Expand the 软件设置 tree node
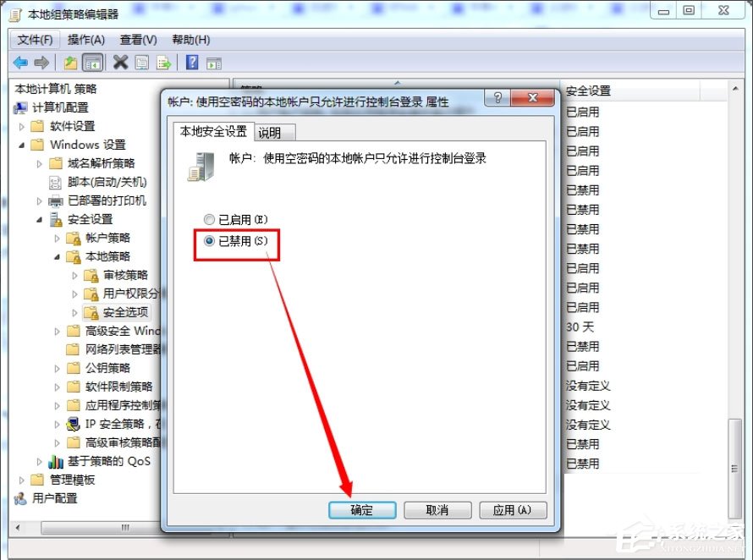The image size is (753, 560). pos(19,126)
